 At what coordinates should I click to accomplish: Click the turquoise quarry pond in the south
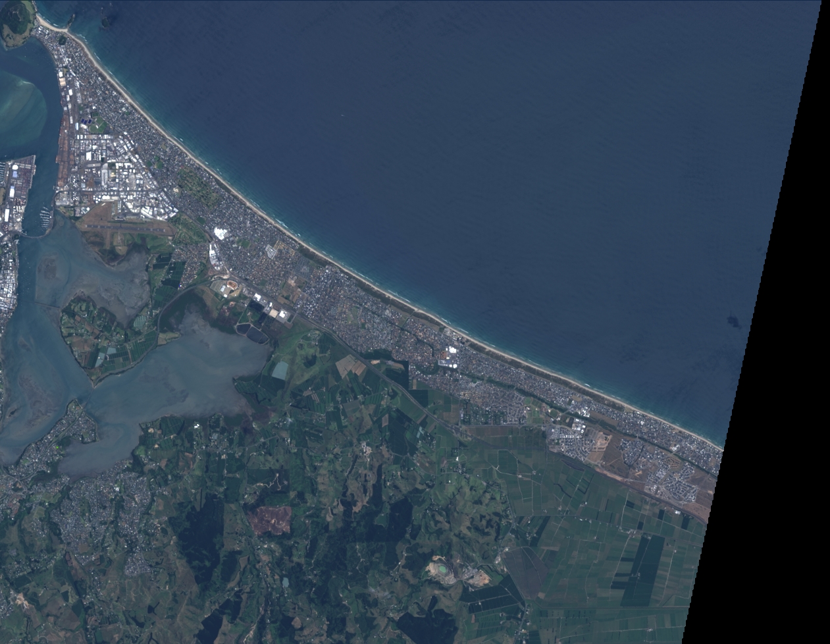(x=439, y=566)
